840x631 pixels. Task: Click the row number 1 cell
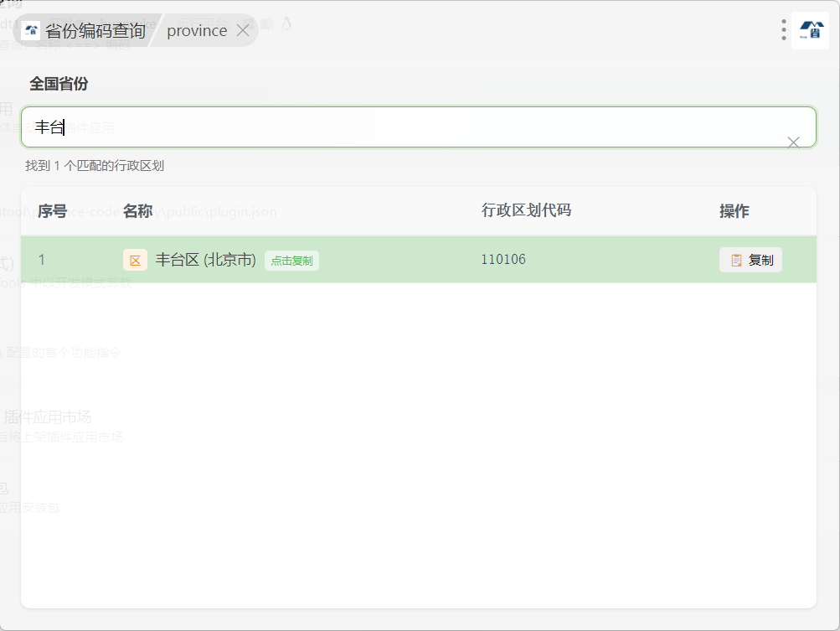42,261
